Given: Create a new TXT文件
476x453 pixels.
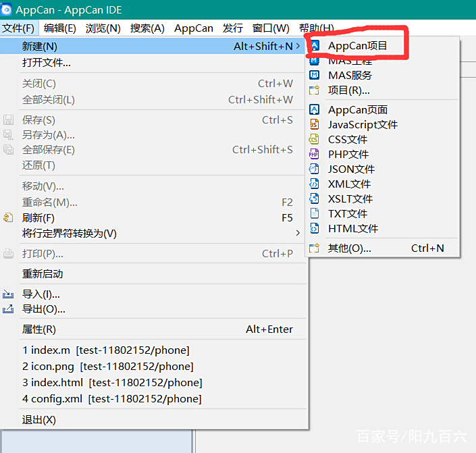Looking at the screenshot, I should (x=383, y=214).
